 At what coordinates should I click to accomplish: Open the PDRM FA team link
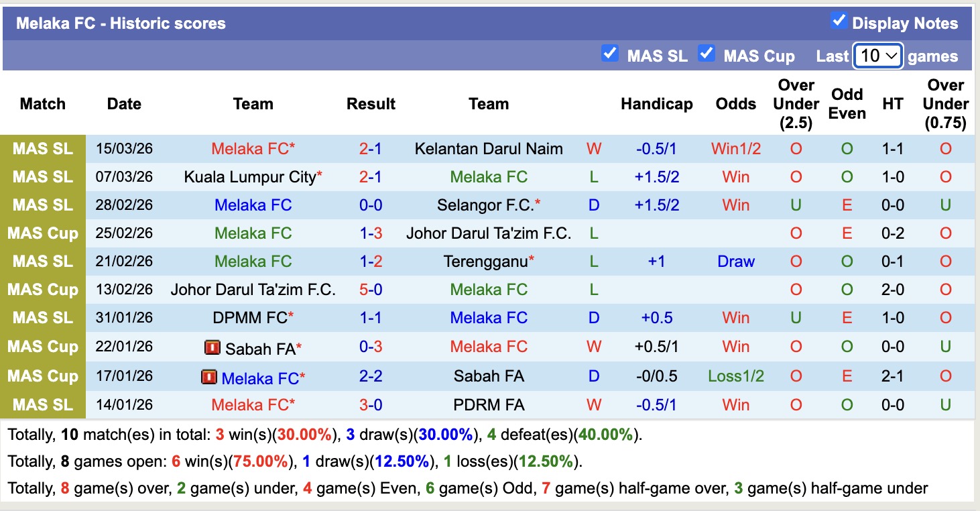click(x=489, y=405)
